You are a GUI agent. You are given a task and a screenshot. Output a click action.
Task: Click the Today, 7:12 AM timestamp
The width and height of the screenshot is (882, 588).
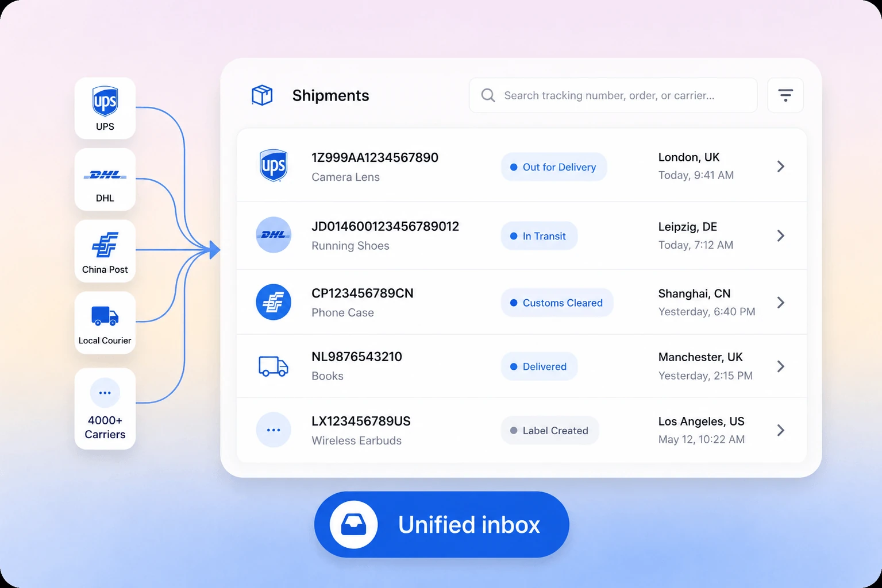(x=696, y=245)
